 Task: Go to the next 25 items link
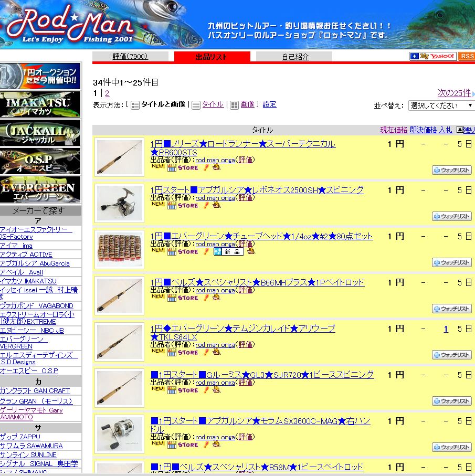(x=454, y=93)
